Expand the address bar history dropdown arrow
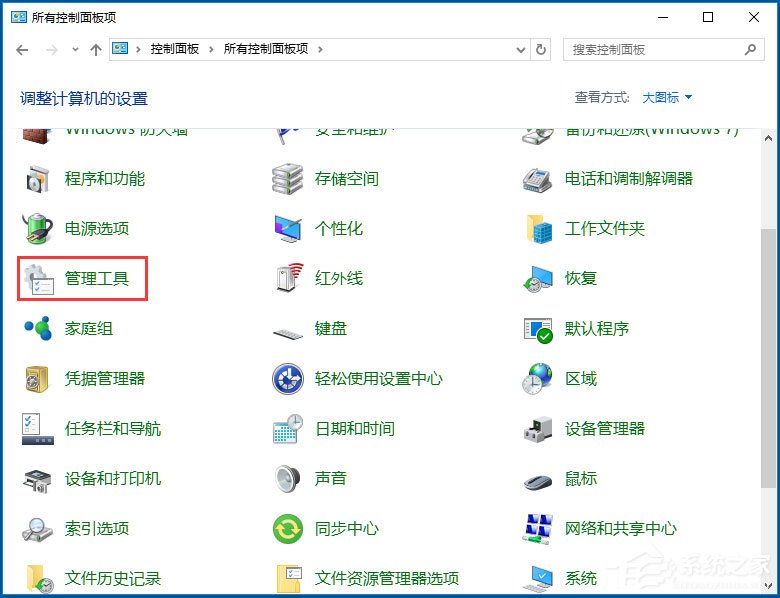The image size is (780, 598). pyautogui.click(x=520, y=49)
